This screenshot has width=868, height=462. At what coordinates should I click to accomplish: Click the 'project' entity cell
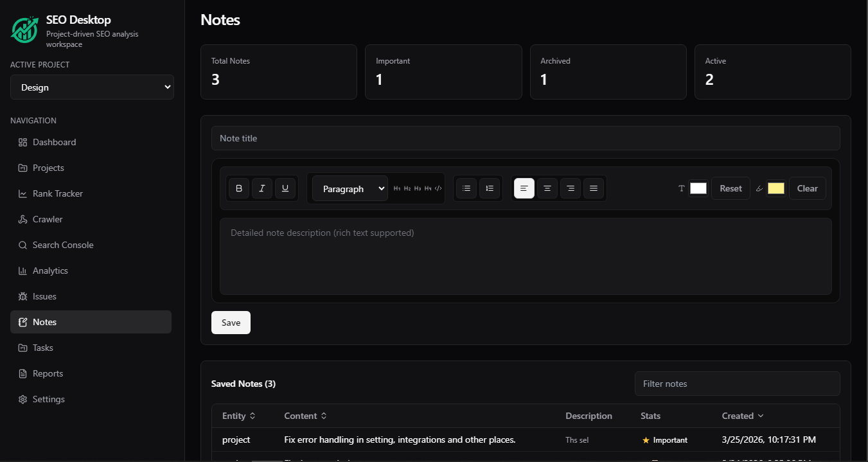pos(236,440)
